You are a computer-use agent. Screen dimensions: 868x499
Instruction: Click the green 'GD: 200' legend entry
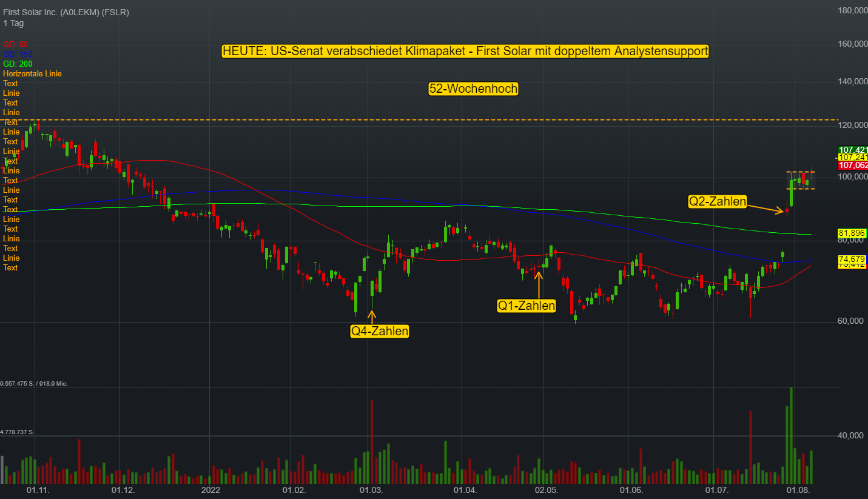click(x=18, y=64)
